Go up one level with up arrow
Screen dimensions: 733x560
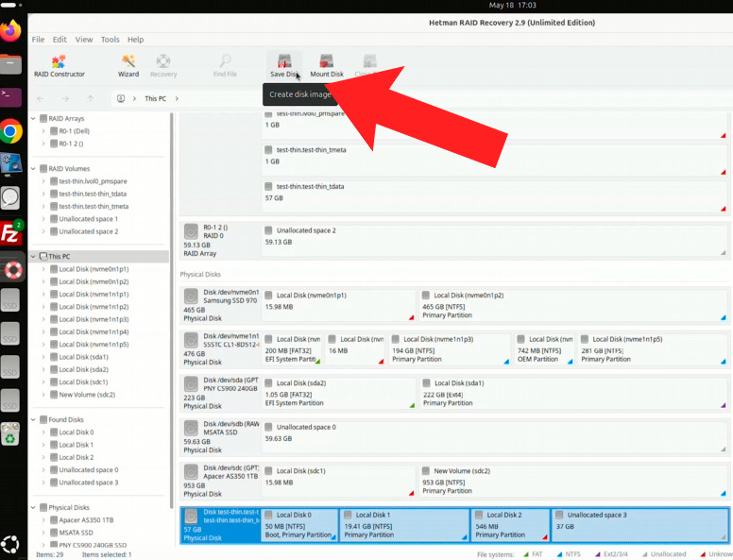point(91,98)
